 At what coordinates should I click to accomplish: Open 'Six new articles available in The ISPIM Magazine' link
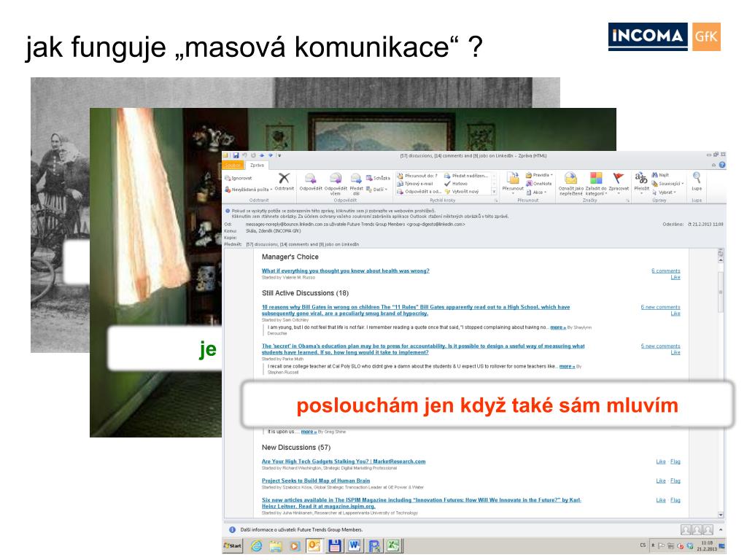coord(421,503)
